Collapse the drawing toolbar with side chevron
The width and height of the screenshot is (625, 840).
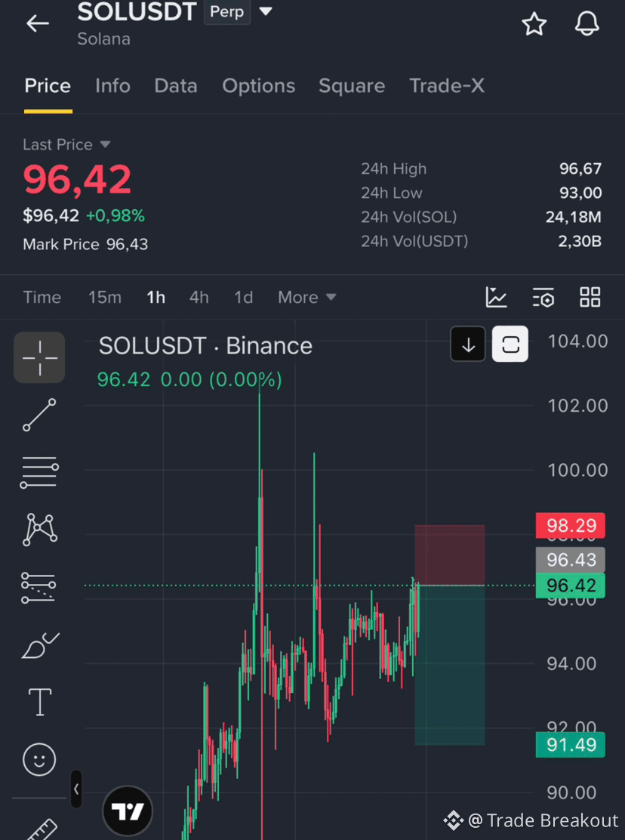pos(76,789)
